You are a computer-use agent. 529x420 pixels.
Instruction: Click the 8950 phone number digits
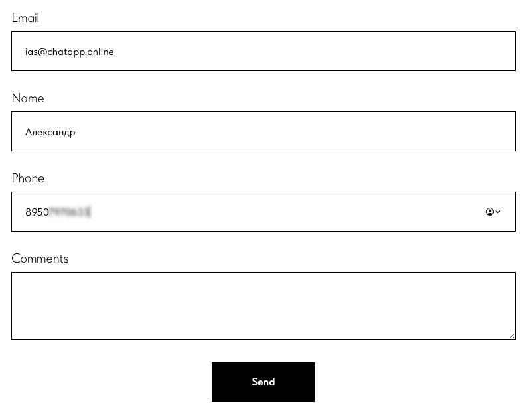(37, 212)
